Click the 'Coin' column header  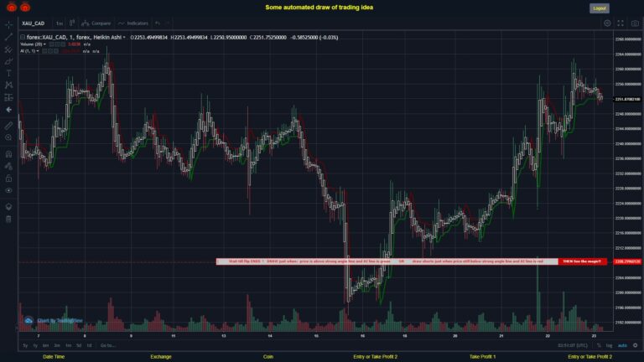coord(268,357)
